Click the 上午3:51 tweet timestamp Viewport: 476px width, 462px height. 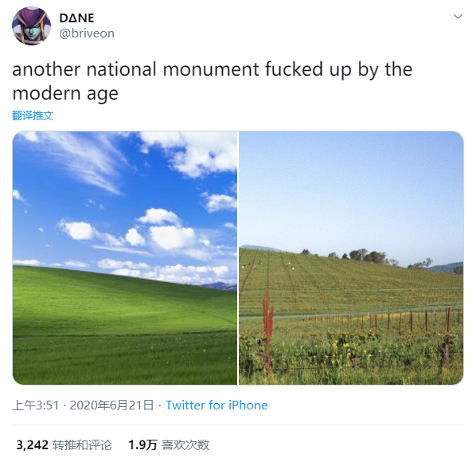(x=36, y=405)
